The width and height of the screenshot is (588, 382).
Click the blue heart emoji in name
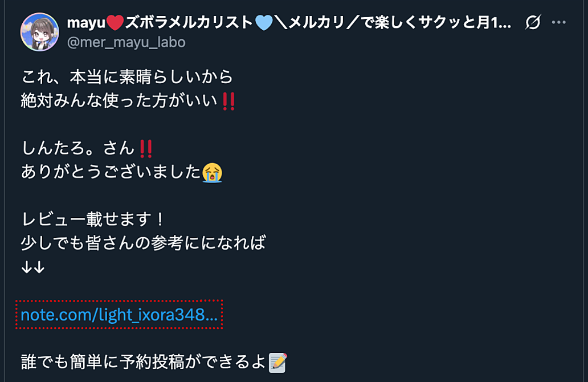(264, 23)
